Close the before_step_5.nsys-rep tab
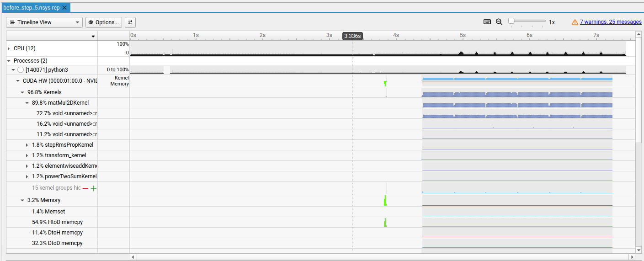Viewport: 644px width, 261px height. click(64, 8)
